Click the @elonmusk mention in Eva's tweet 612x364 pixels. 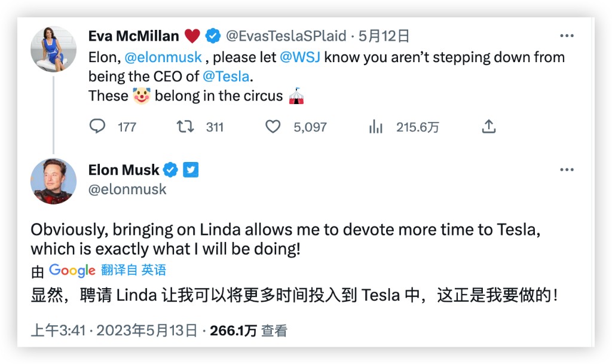pyautogui.click(x=163, y=57)
